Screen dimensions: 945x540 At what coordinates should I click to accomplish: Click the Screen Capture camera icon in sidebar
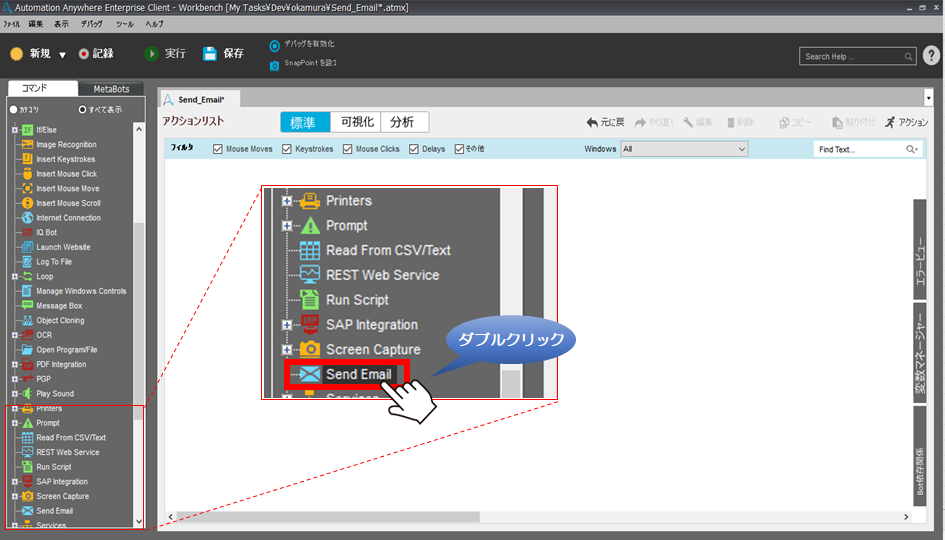point(27,496)
